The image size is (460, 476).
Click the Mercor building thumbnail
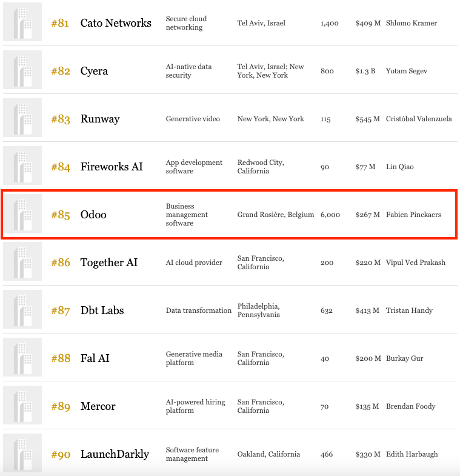(22, 405)
